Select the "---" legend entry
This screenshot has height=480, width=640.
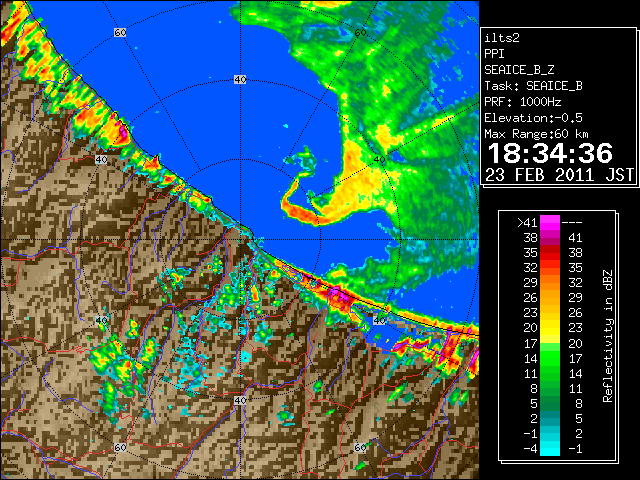click(572, 222)
